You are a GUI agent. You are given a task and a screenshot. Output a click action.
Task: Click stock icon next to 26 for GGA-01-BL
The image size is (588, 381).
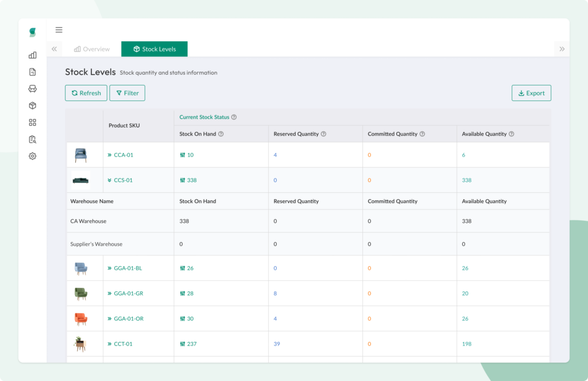tap(183, 268)
